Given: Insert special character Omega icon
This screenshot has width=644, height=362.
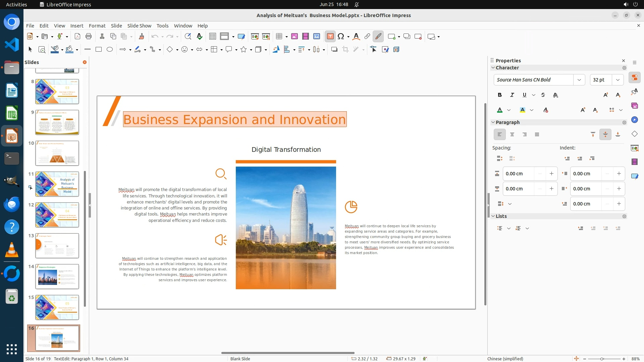Looking at the screenshot, I should click(341, 37).
